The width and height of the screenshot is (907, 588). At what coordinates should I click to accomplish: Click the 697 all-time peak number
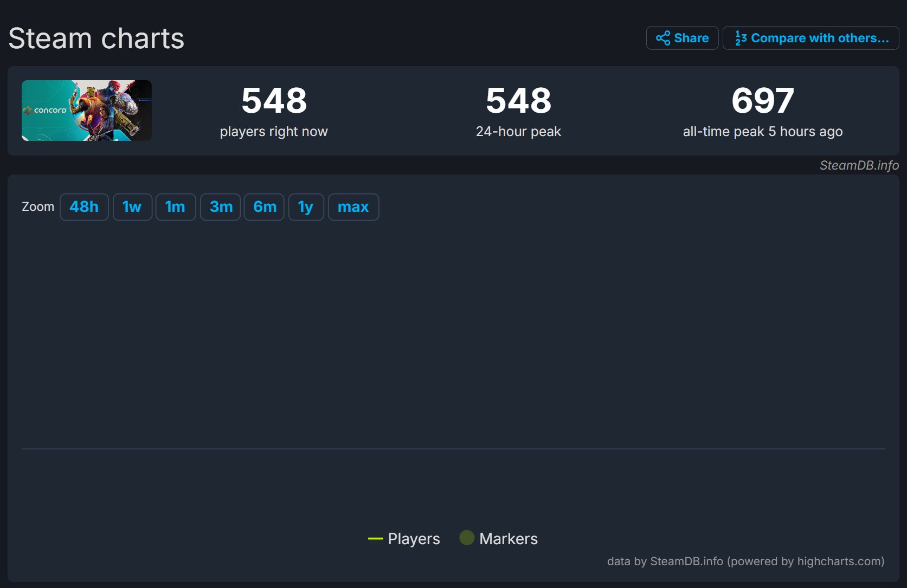(x=763, y=101)
